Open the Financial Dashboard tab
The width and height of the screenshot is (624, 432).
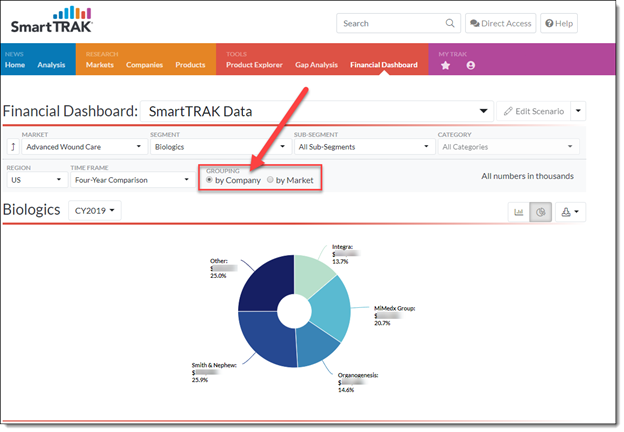tap(384, 65)
